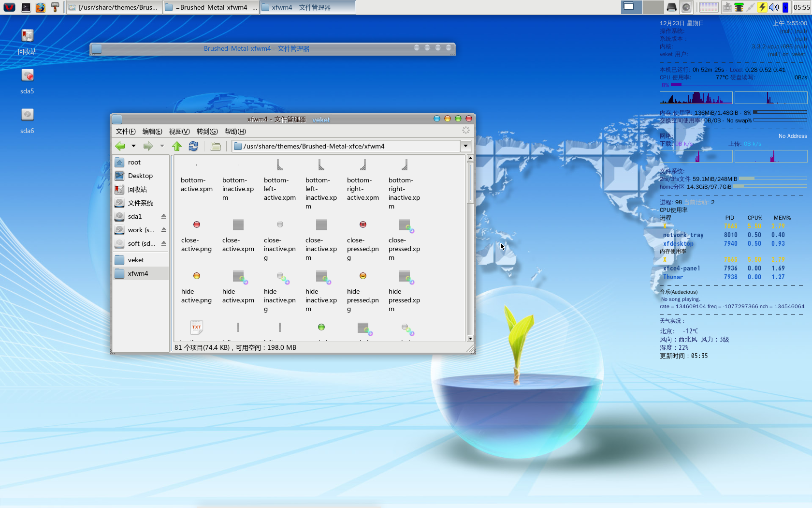Launch the terminal from the panel

(26, 7)
